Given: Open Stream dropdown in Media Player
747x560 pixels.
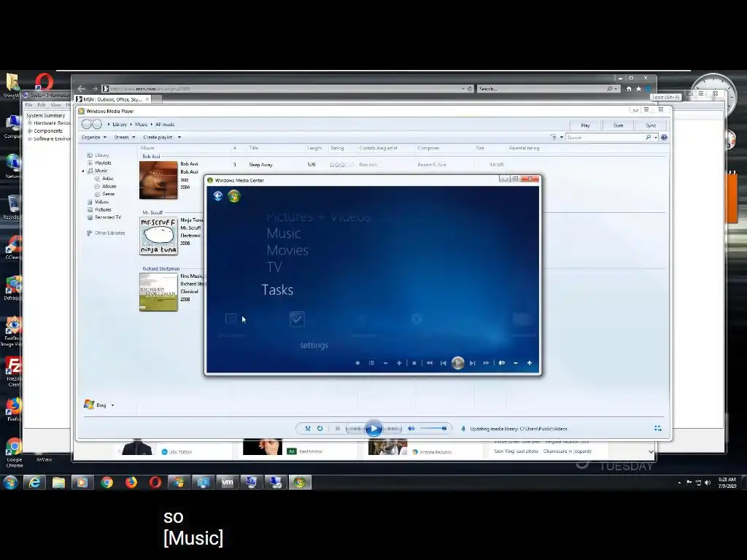Looking at the screenshot, I should pyautogui.click(x=124, y=137).
